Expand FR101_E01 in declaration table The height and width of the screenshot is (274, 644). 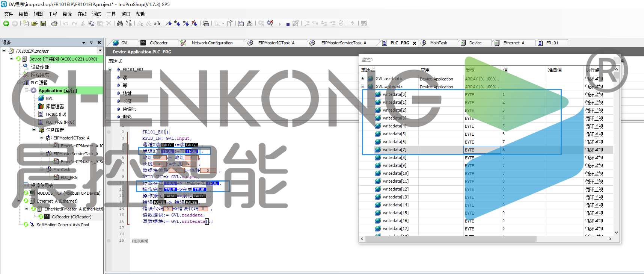[x=110, y=69]
